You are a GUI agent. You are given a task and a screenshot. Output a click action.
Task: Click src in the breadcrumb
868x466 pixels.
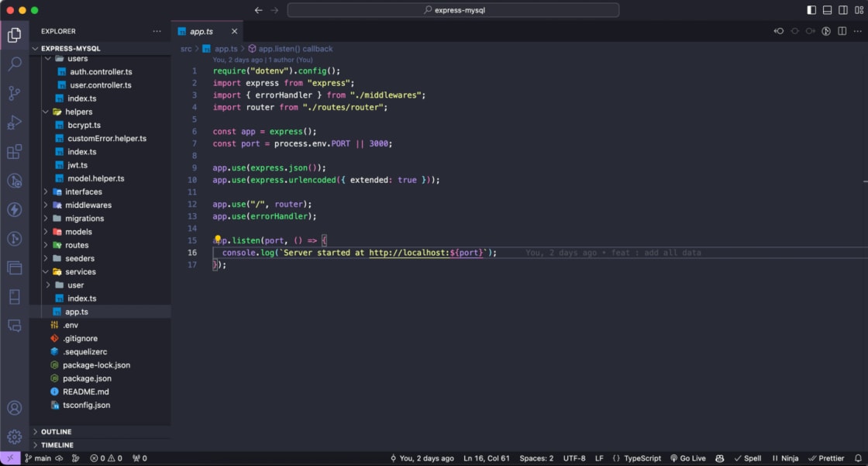coord(186,49)
